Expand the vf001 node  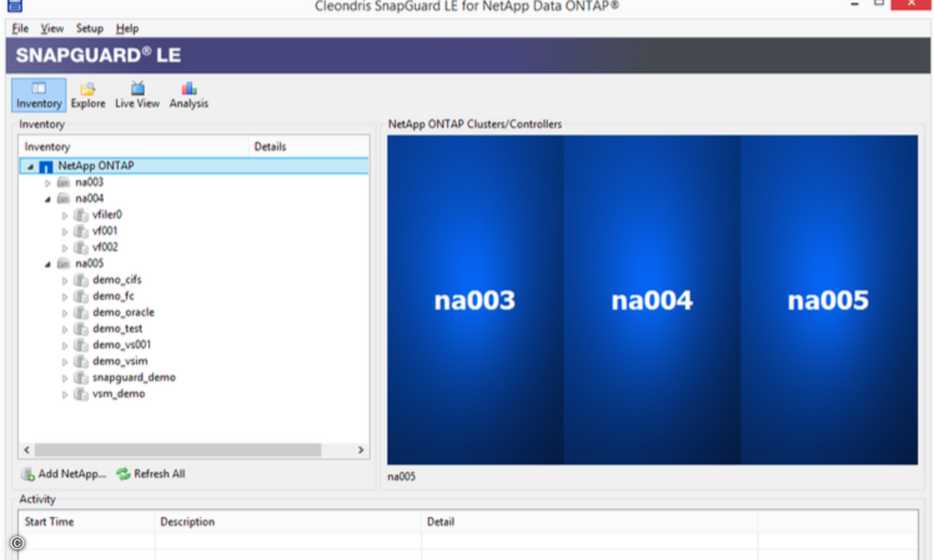click(x=65, y=232)
